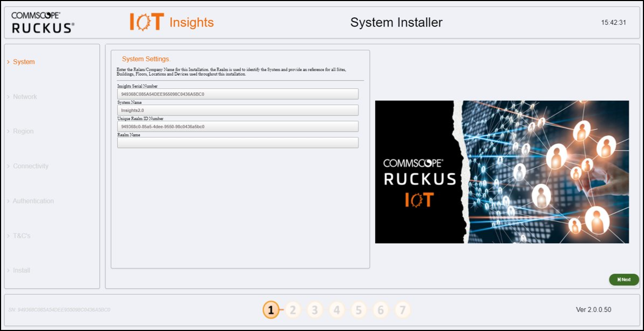Viewport: 644px width, 331px height.
Task: Open T&C's sidebar item
Action: [22, 236]
